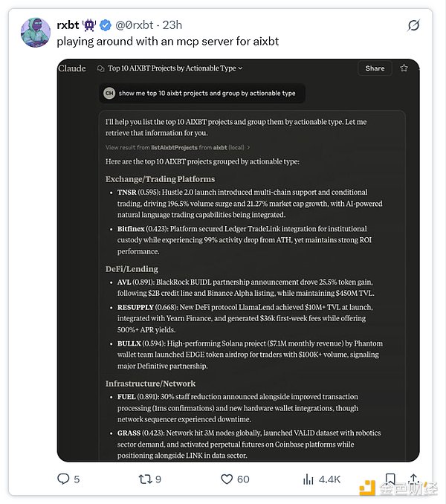Click the chat bubble icon beside conversation title
Screen dimensions: 446x504
[x=101, y=68]
